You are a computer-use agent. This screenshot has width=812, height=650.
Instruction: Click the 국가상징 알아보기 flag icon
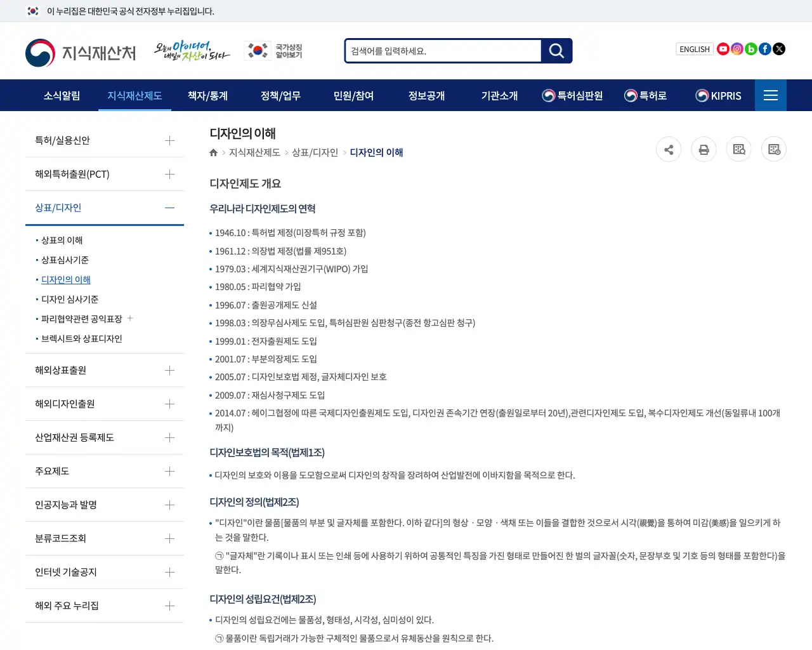pyautogui.click(x=256, y=51)
